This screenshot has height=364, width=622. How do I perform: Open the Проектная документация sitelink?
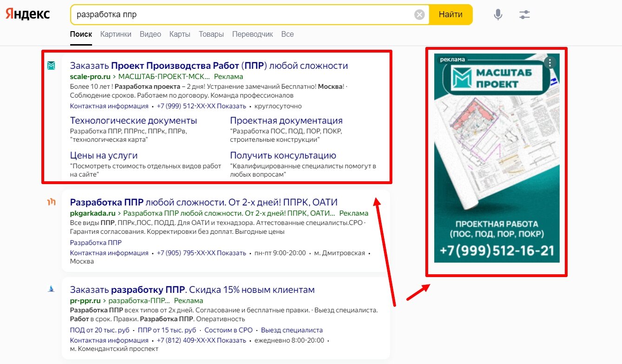[x=286, y=120]
